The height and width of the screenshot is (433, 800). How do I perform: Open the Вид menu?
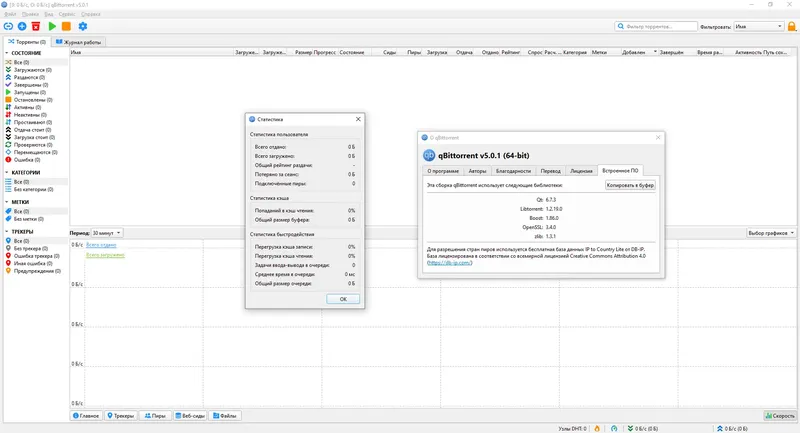(x=48, y=14)
